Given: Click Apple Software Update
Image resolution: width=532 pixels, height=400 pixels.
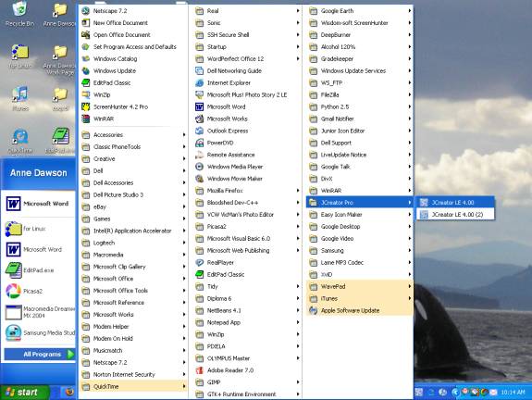Looking at the screenshot, I should click(x=359, y=310).
